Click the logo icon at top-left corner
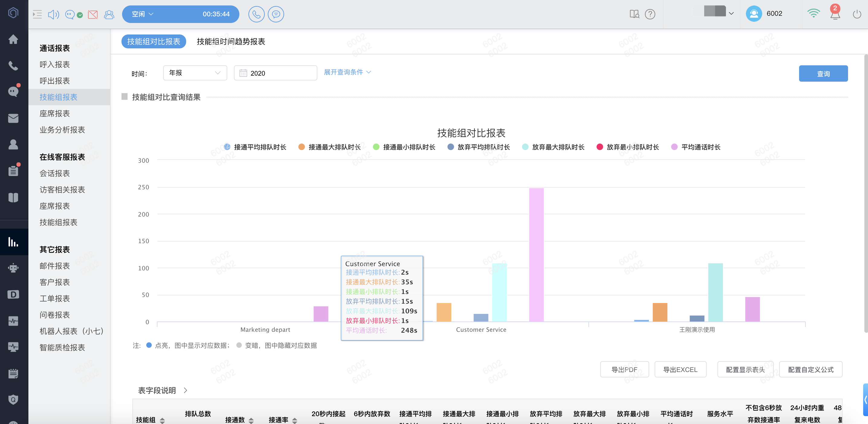The image size is (868, 424). (x=13, y=13)
